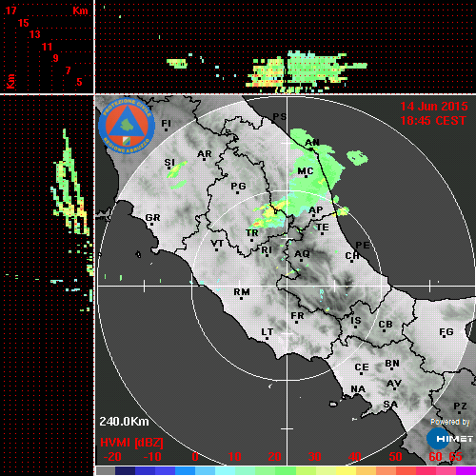Screen dimensions: 476x476
Task: Click the "Powered by" text
Action: tap(450, 422)
